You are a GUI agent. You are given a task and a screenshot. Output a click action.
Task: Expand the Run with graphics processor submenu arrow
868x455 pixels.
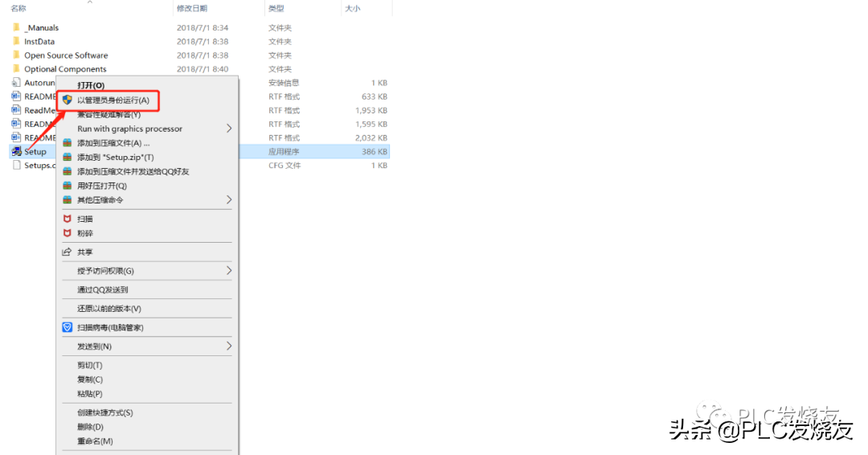point(228,129)
